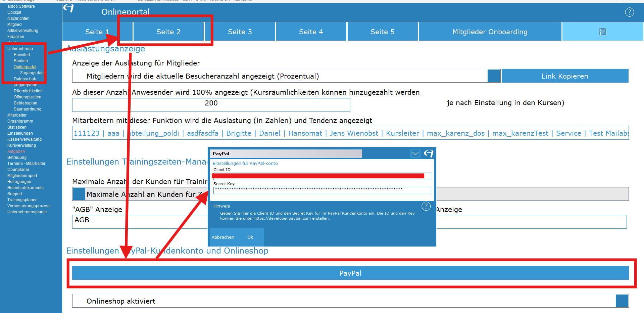Focus the field showing 200 attendees
This screenshot has height=313, width=644.
coord(211,105)
